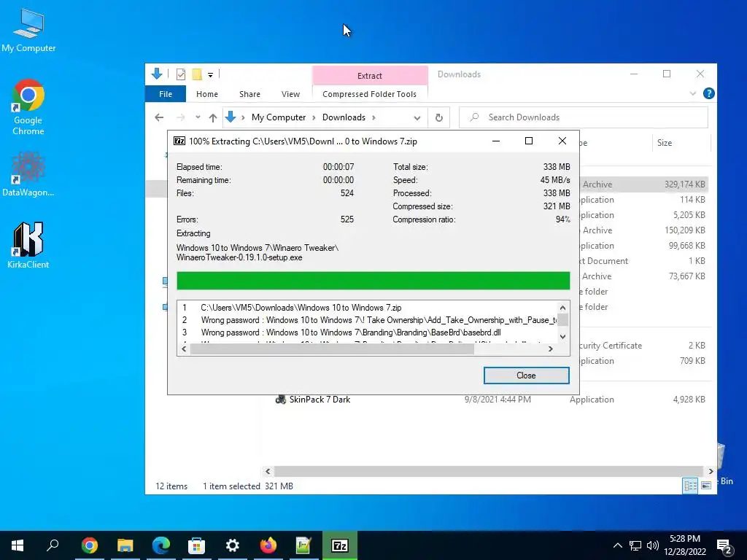Viewport: 747px width, 560px height.
Task: Open the Compressed Folder Tools tab
Action: pos(370,94)
